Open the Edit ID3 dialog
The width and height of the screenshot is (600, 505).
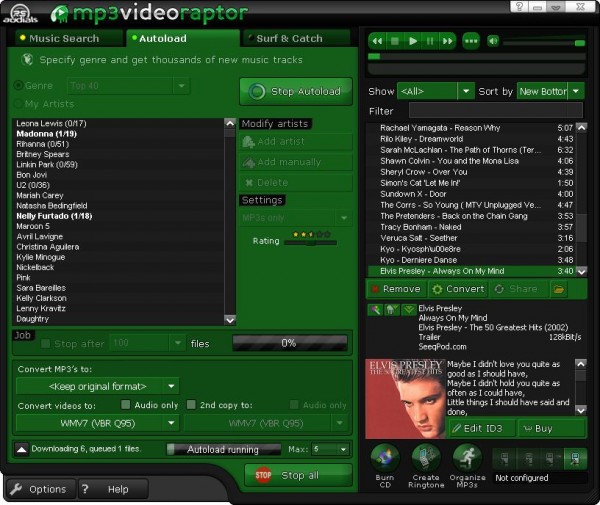pyautogui.click(x=481, y=428)
